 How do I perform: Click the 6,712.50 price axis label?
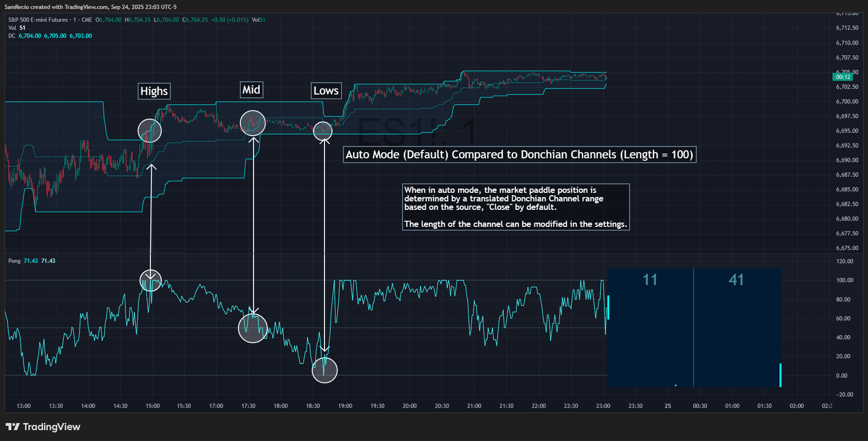[x=847, y=28]
